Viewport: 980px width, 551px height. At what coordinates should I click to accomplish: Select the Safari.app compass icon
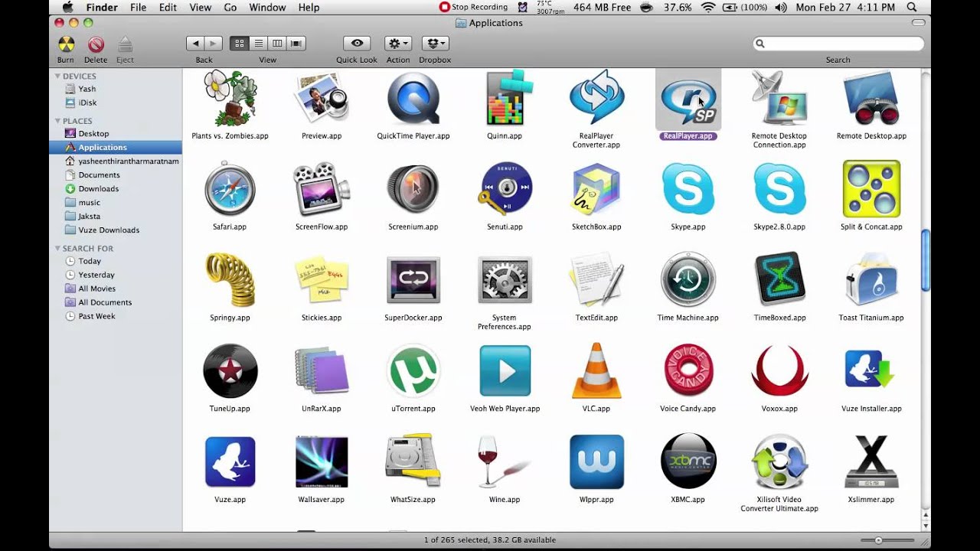point(230,188)
